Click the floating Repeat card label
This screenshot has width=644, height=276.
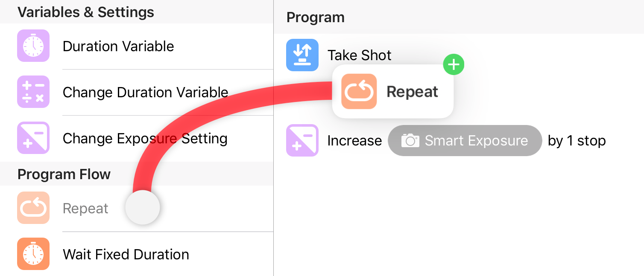(x=413, y=92)
